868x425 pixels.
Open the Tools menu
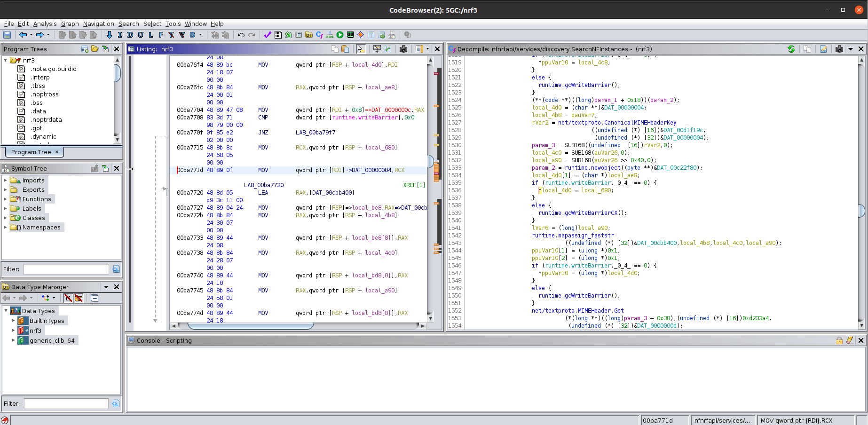173,24
